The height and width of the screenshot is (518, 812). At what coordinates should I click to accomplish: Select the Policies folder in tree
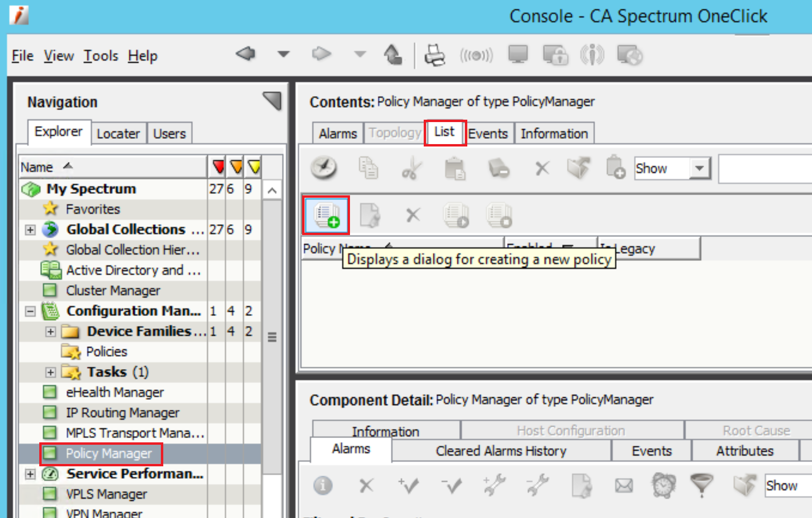point(106,352)
